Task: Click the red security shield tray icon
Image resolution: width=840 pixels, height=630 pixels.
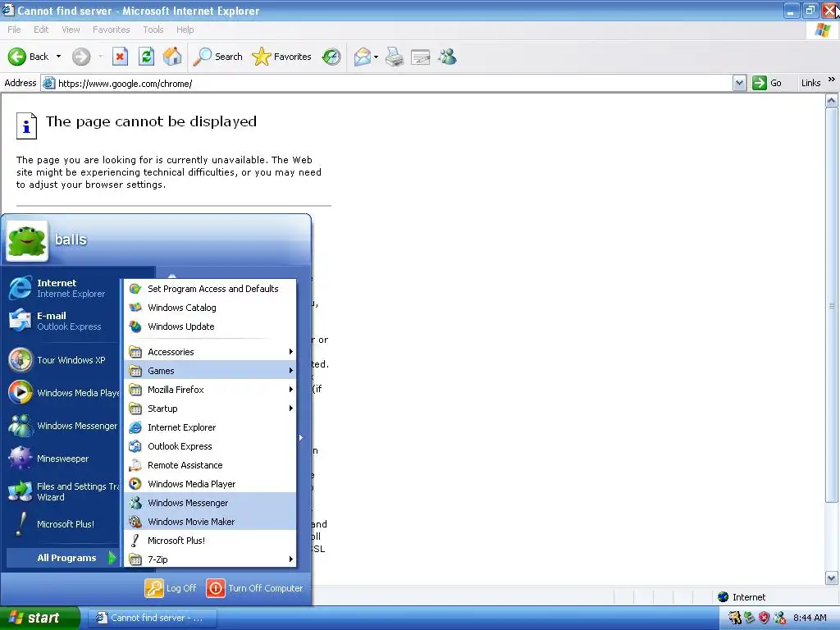Action: coord(765,618)
